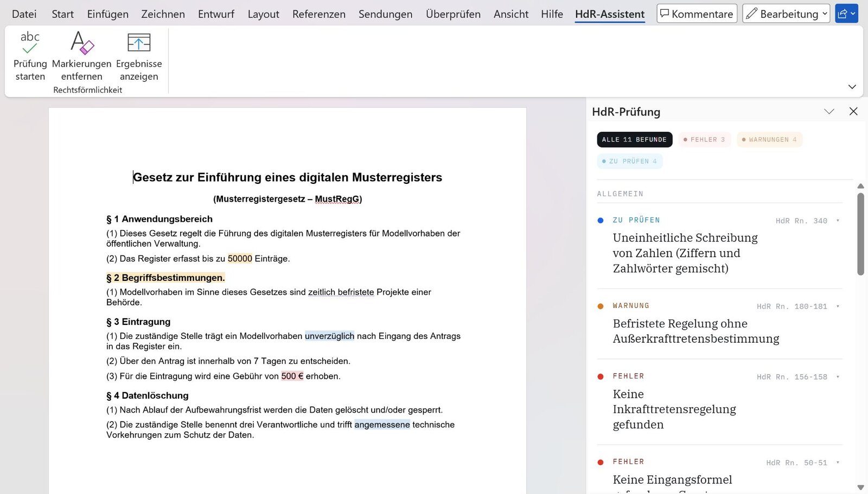
Task: Switch to the Referenzen tab
Action: tap(319, 14)
